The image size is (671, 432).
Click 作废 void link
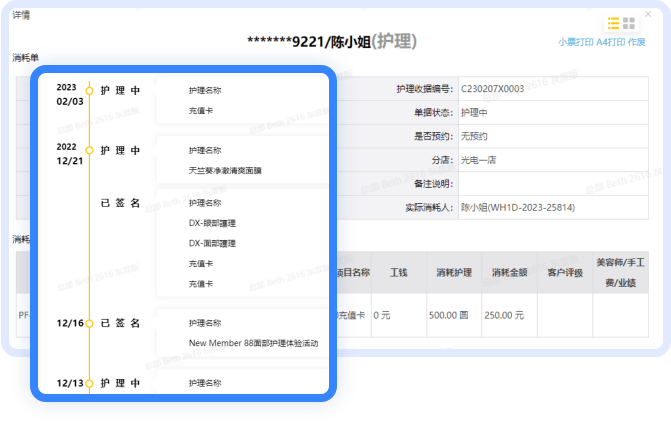click(636, 42)
